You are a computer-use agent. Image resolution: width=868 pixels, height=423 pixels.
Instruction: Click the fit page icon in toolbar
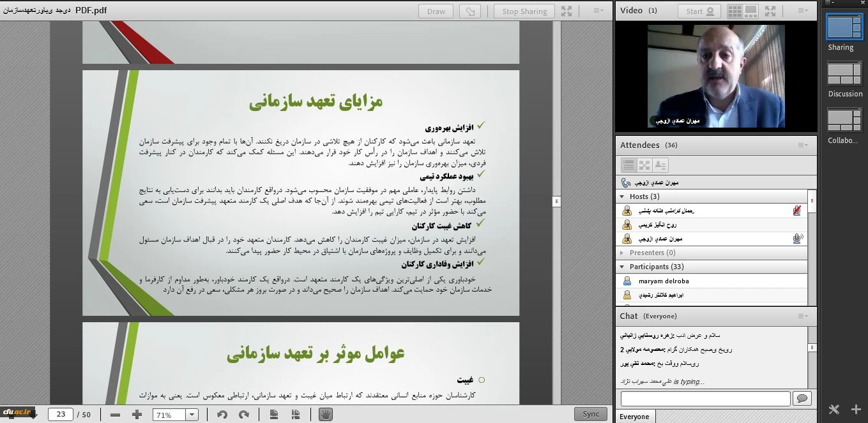pos(273,415)
